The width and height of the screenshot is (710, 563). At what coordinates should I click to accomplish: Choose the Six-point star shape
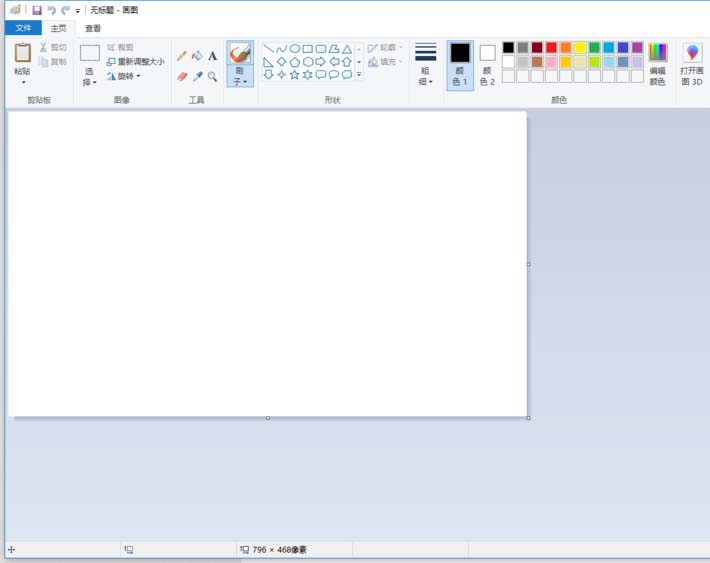308,74
